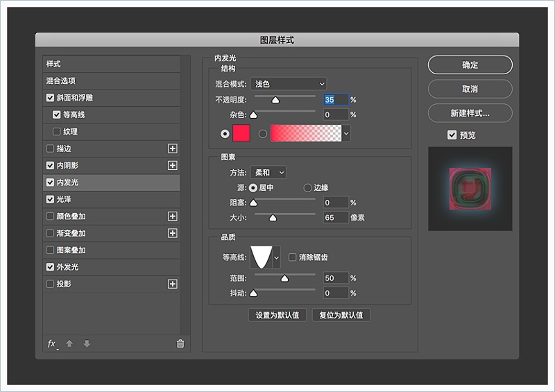Click the red glow color swatch
This screenshot has height=392, width=555.
point(242,133)
